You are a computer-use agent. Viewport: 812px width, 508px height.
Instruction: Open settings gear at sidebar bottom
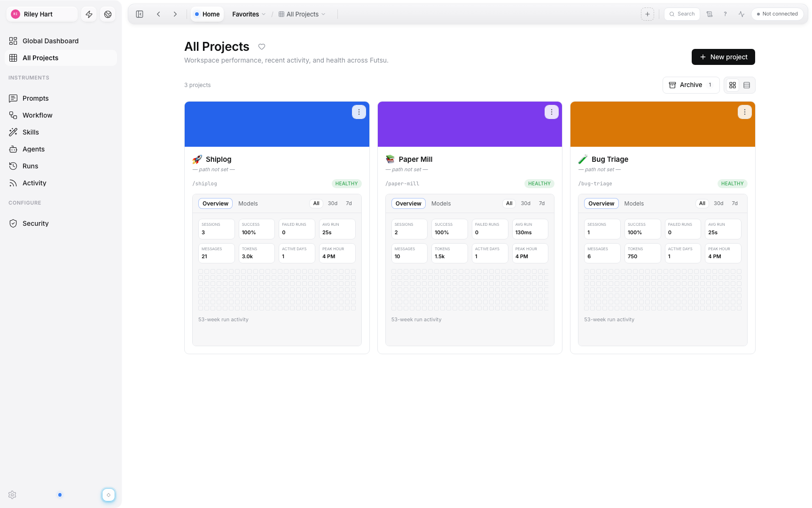pyautogui.click(x=12, y=495)
